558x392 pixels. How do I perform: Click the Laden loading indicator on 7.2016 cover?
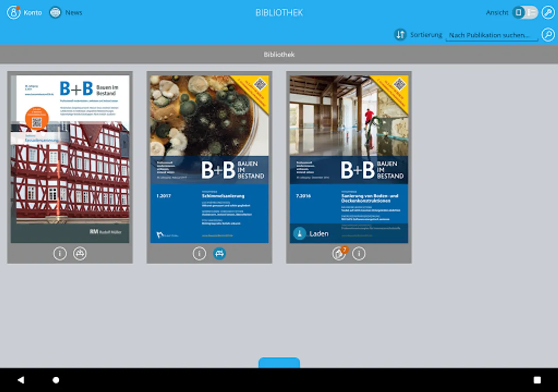coord(311,233)
